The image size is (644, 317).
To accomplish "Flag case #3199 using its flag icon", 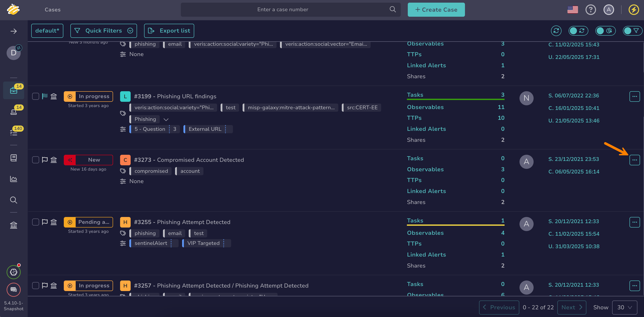I will pyautogui.click(x=45, y=96).
